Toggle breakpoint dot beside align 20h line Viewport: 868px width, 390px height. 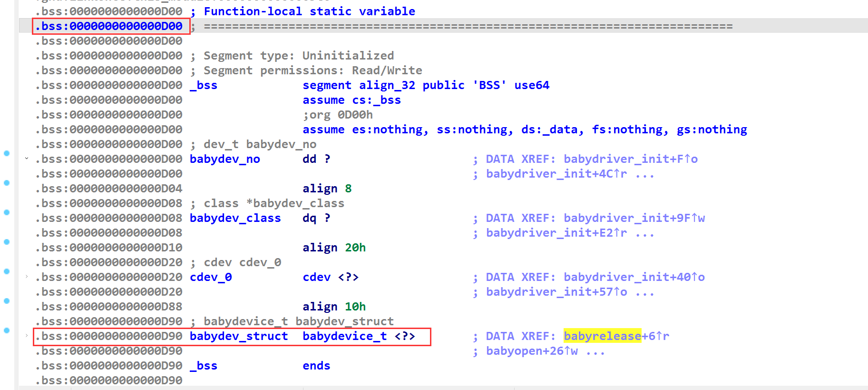7,242
